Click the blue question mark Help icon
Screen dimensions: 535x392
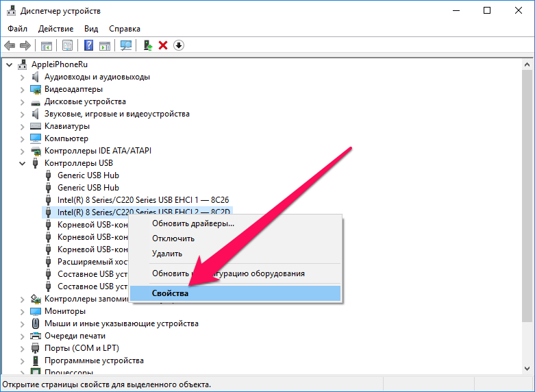pyautogui.click(x=88, y=46)
